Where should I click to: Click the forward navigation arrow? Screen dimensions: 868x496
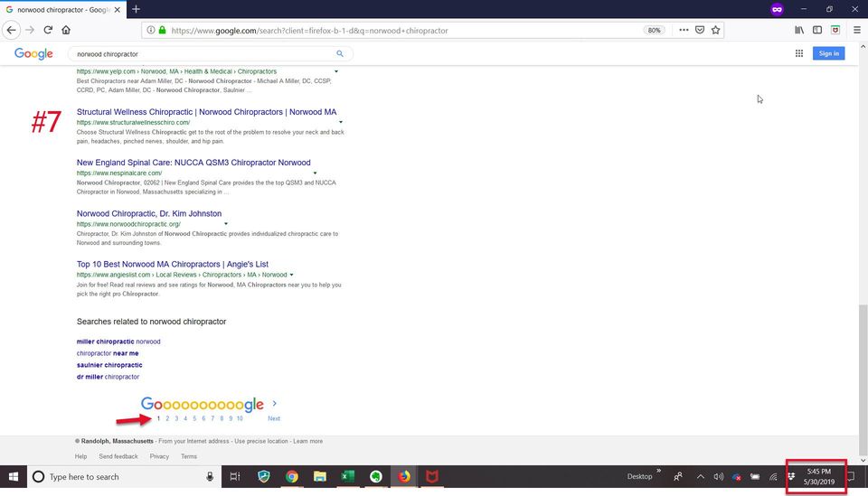(x=30, y=30)
